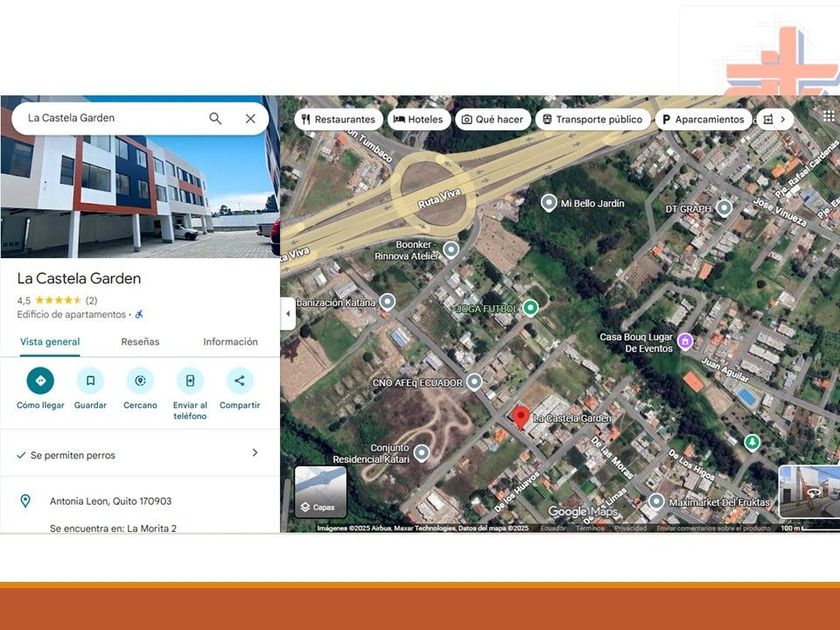Expand the Se permiten perros row
The height and width of the screenshot is (630, 840).
[139, 454]
